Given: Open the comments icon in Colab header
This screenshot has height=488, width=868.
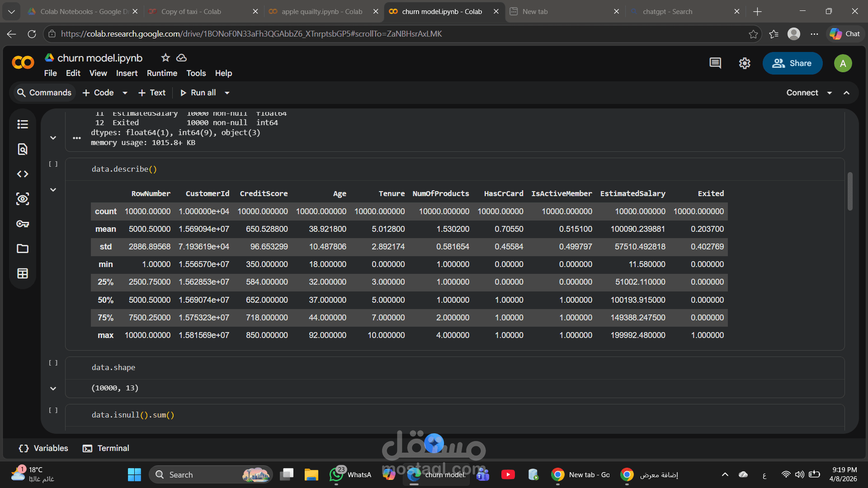Looking at the screenshot, I should click(x=715, y=63).
